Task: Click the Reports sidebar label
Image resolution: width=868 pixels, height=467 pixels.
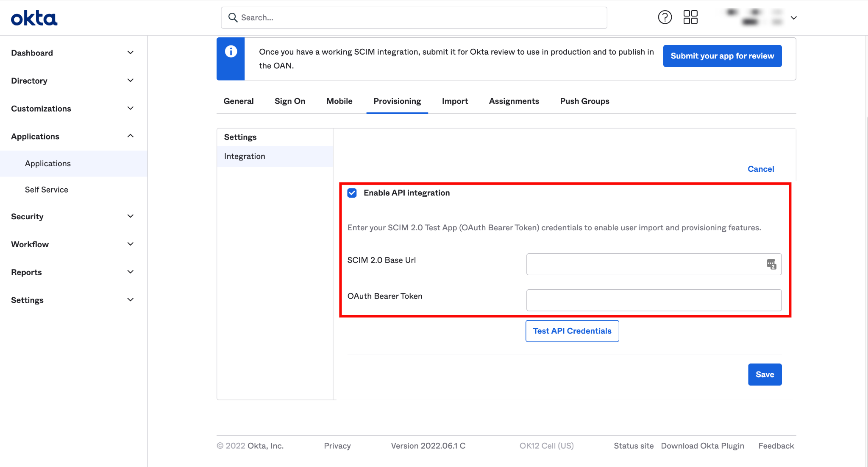Action: coord(26,272)
